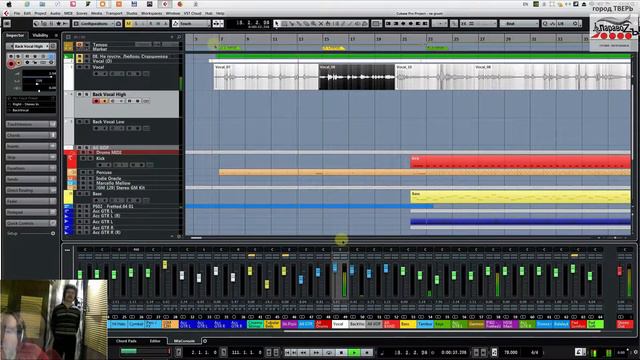Toggle the Inspector Monitor speaker button
This screenshot has width=640, height=360.
coord(19,63)
